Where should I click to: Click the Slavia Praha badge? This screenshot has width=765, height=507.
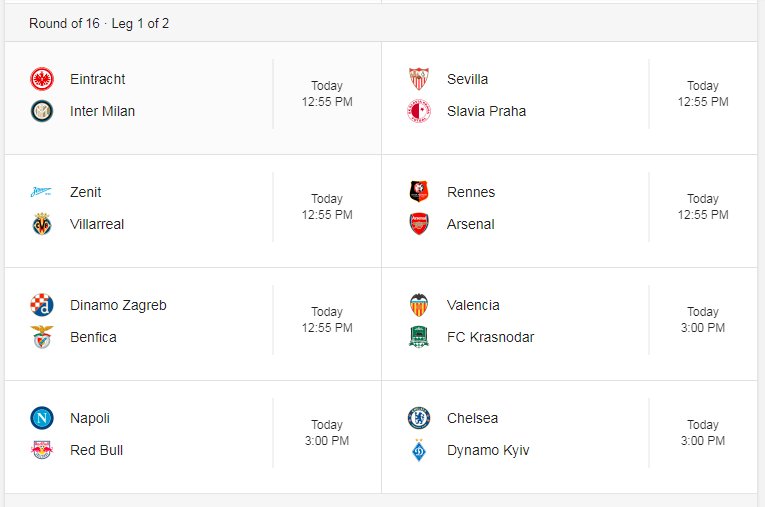pos(419,111)
